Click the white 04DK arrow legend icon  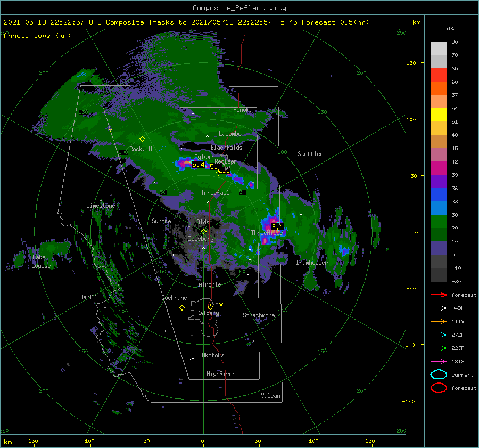[439, 308]
